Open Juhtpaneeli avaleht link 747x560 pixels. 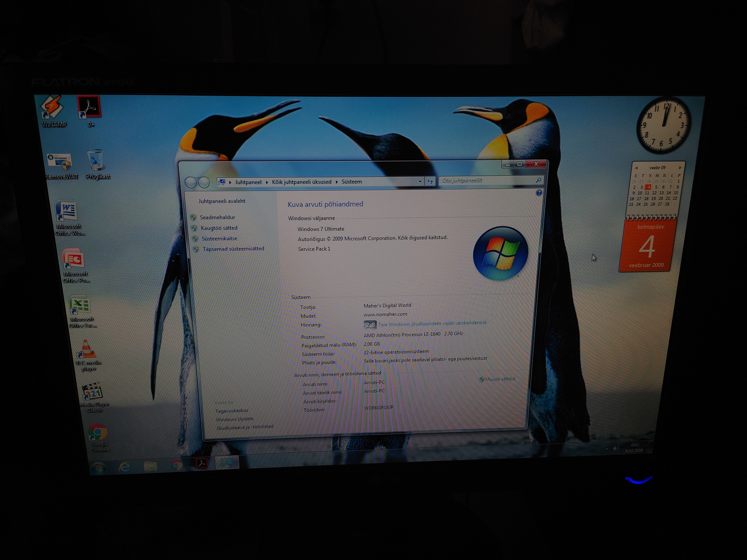click(x=222, y=201)
